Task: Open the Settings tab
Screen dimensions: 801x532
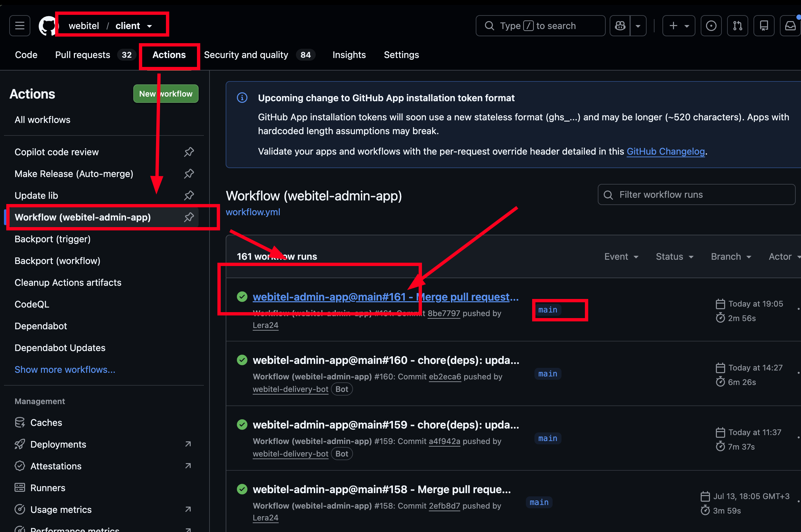Action: click(x=401, y=55)
